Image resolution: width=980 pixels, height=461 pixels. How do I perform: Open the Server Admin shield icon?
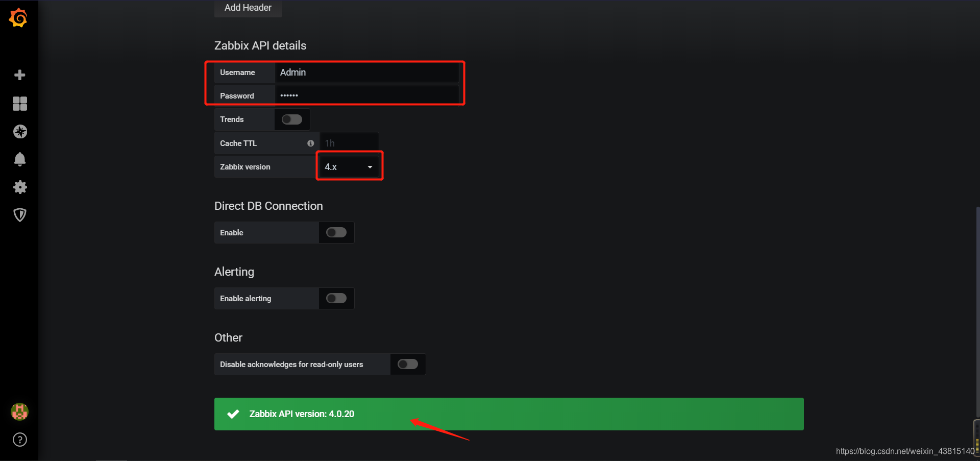(20, 215)
